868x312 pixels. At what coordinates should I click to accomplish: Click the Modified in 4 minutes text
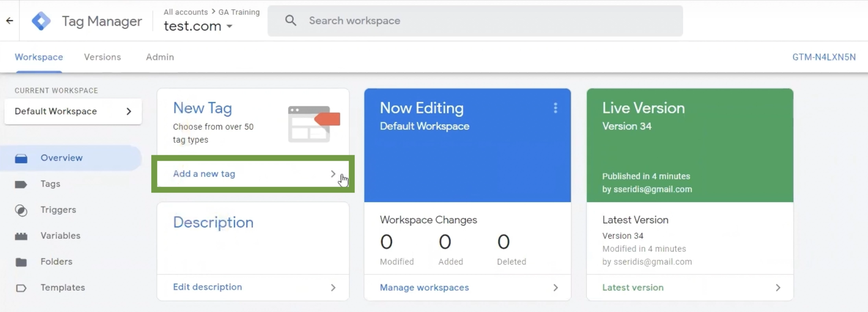coord(644,249)
